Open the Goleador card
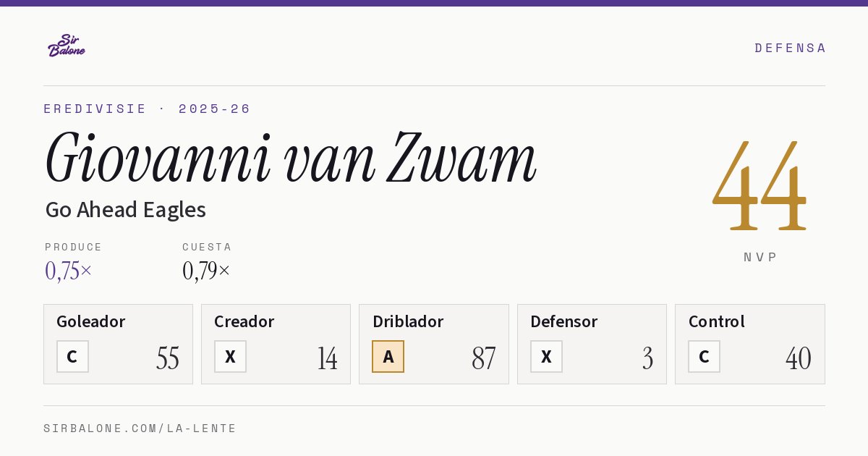 (x=118, y=344)
